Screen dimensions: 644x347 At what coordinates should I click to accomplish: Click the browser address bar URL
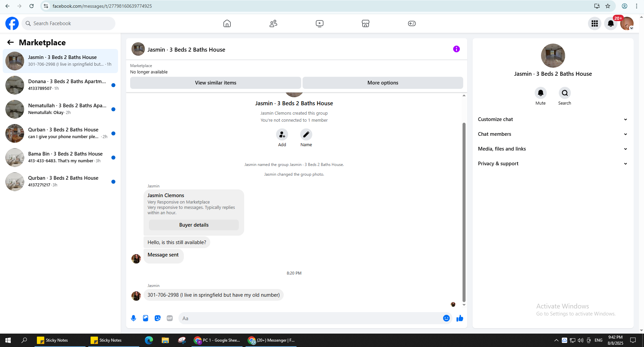tap(102, 6)
